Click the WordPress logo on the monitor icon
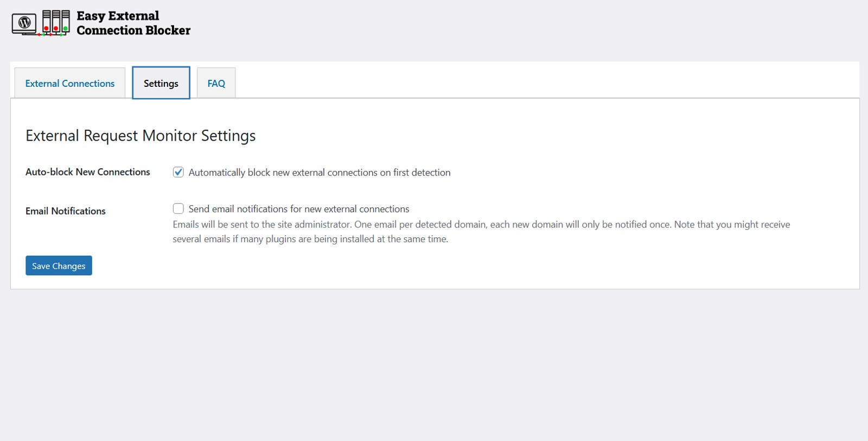 (24, 23)
